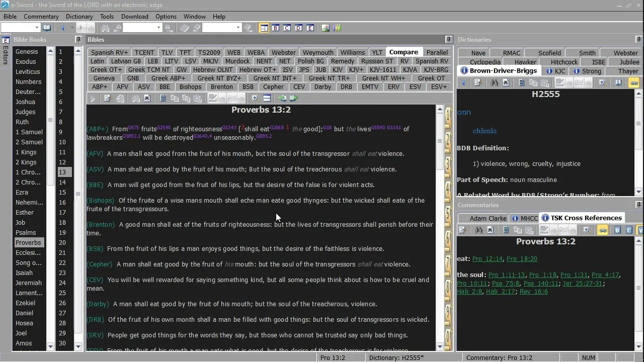Switch to the Strong dictionary tab
This screenshot has height=362, width=644.
(587, 71)
